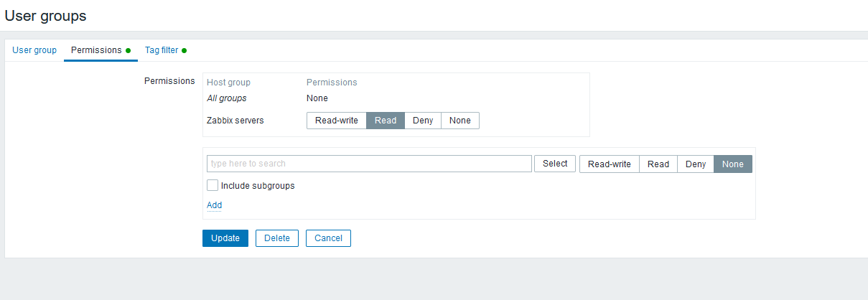Choose Deny for the new host group

[x=696, y=164]
